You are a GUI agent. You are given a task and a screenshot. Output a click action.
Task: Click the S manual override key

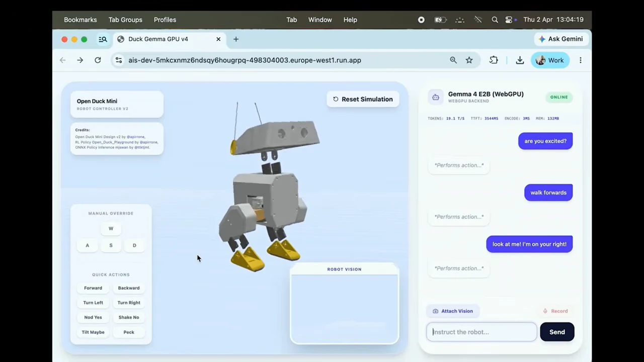tap(111, 245)
